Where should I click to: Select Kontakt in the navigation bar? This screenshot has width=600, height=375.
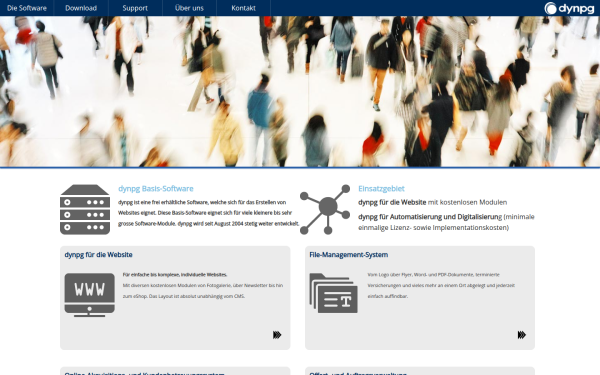pyautogui.click(x=243, y=8)
